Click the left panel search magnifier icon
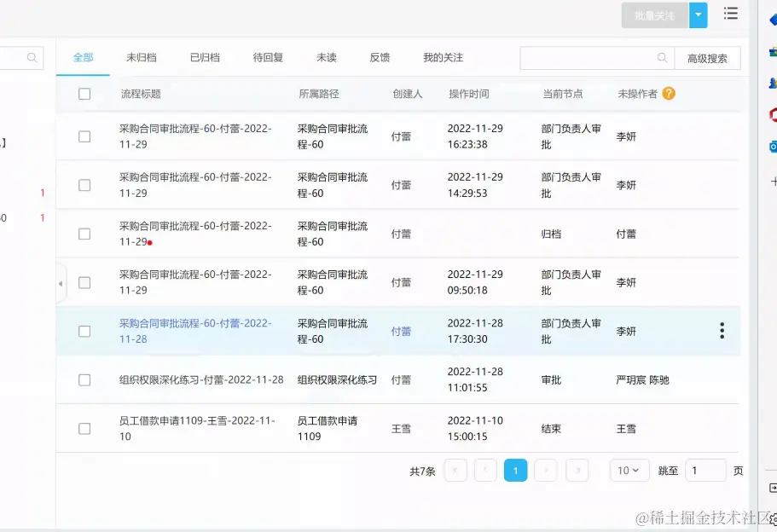Screen dimensions: 777x532 click(32, 57)
